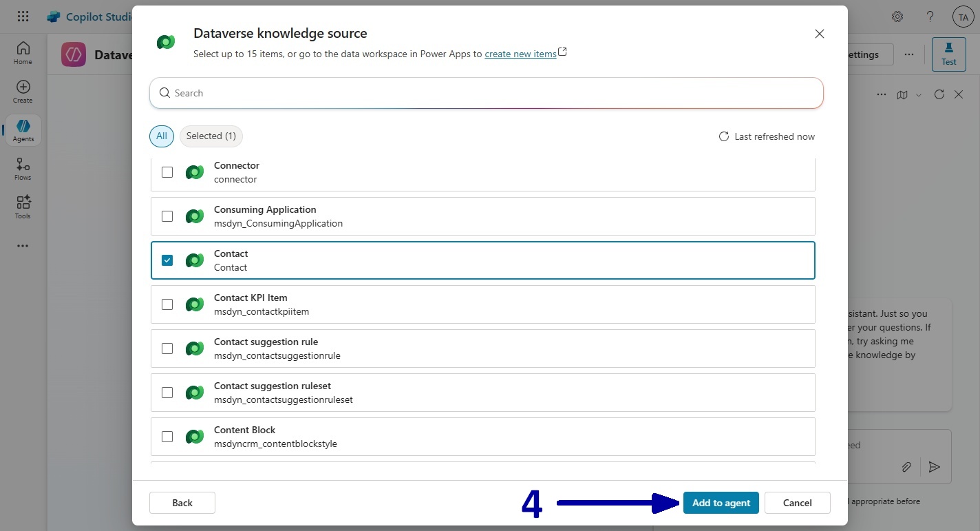This screenshot has width=980, height=531.
Task: Click the help question mark icon
Action: point(930,17)
